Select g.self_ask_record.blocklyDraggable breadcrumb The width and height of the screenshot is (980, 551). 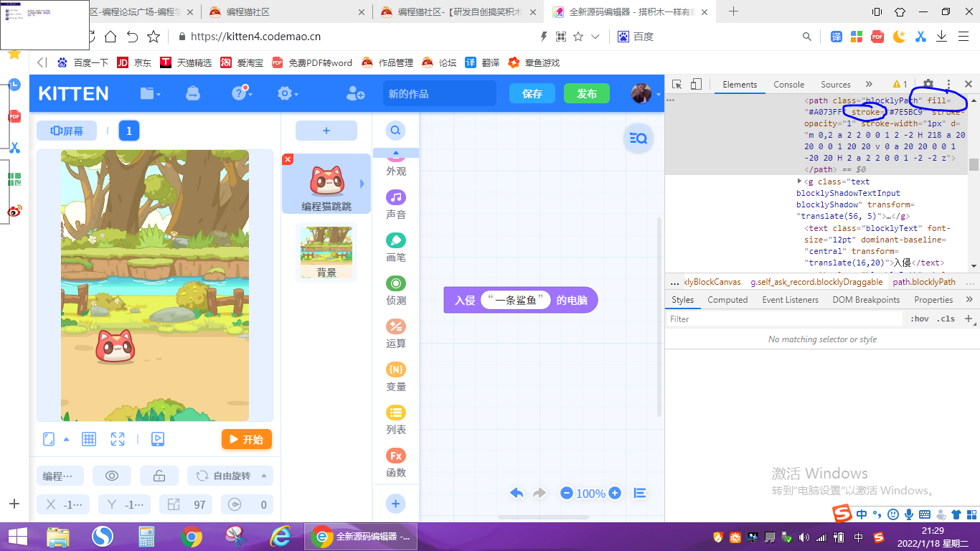coord(816,282)
